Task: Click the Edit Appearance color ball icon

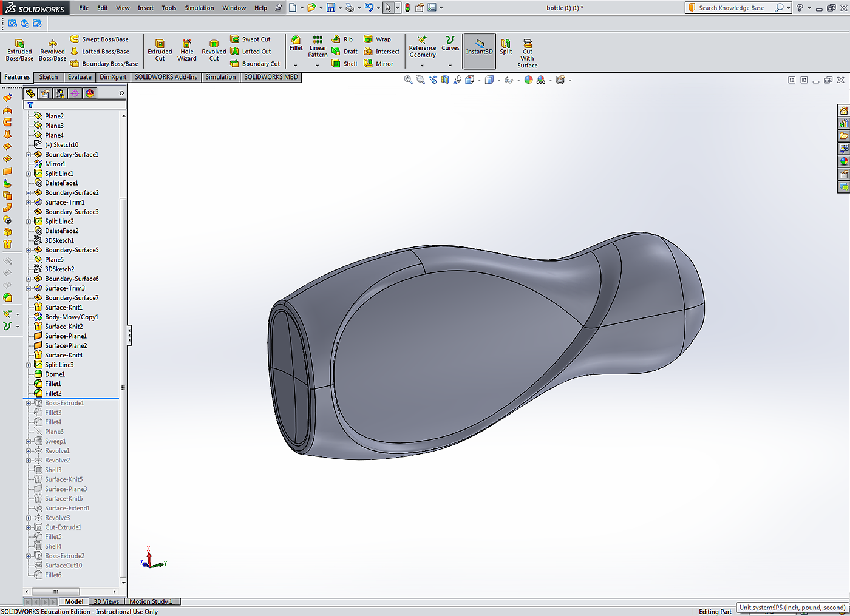Action: click(528, 80)
